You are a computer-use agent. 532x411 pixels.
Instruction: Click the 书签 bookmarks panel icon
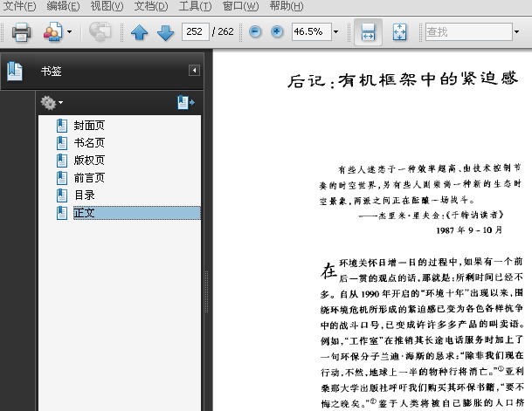coord(15,71)
